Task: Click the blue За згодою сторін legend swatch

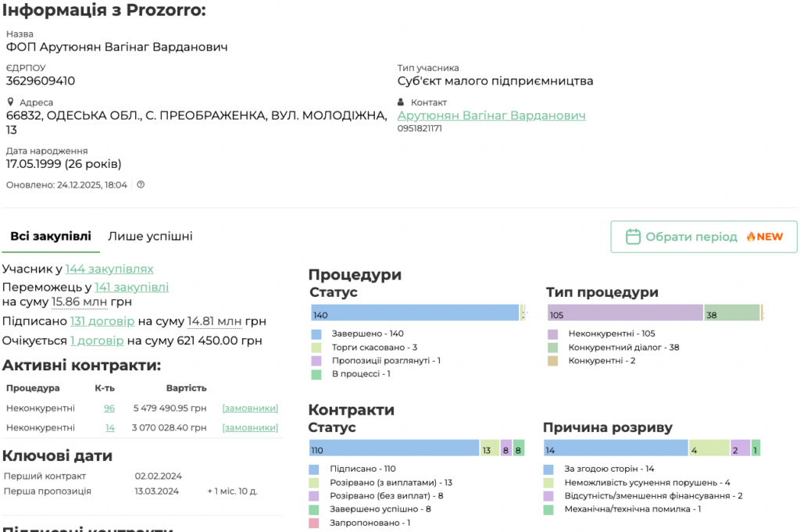Action: point(548,469)
